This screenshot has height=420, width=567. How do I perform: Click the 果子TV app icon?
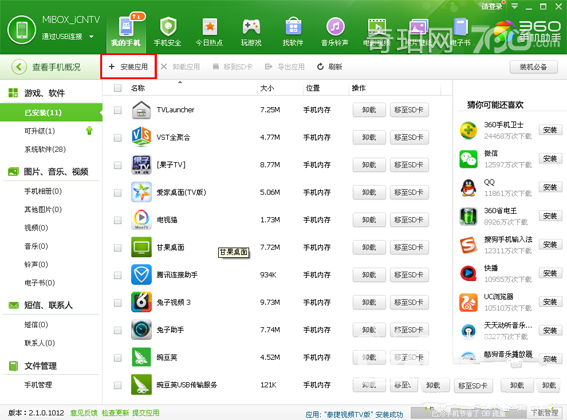(x=141, y=165)
